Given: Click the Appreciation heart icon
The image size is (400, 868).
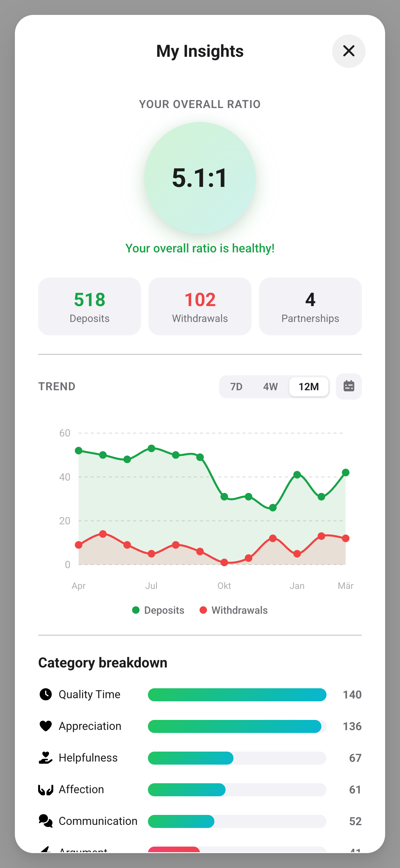Looking at the screenshot, I should tap(46, 726).
